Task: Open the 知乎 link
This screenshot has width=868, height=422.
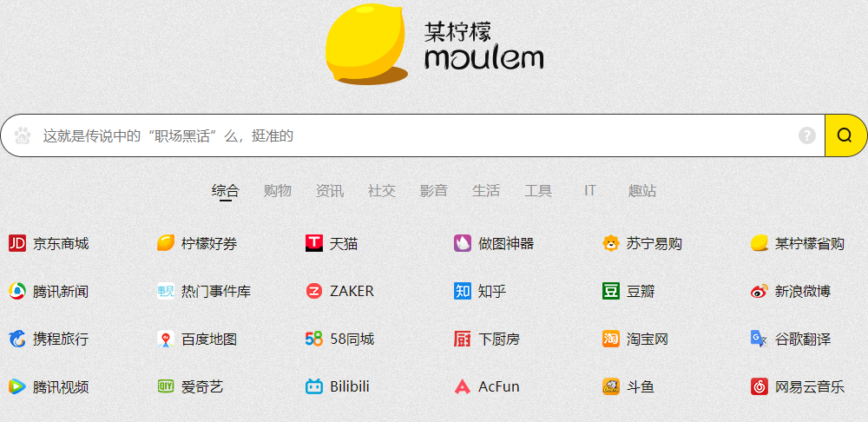Action: (x=492, y=291)
